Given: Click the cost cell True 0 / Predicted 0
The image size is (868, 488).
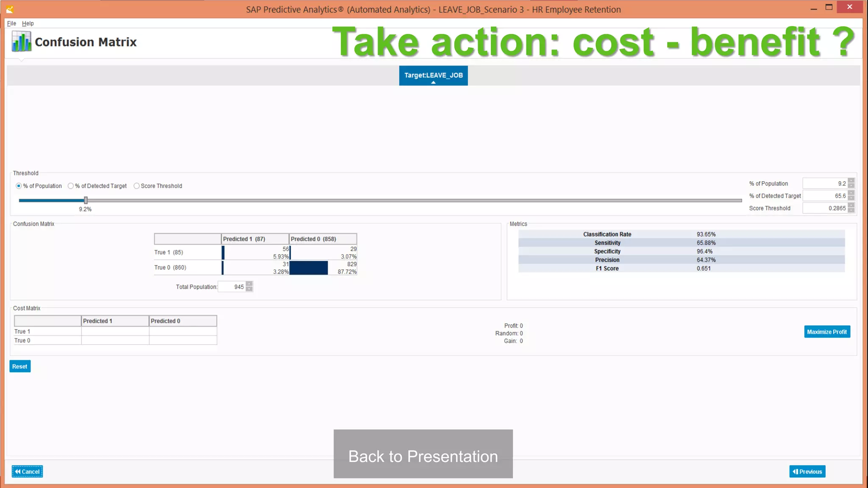Looking at the screenshot, I should coord(183,340).
